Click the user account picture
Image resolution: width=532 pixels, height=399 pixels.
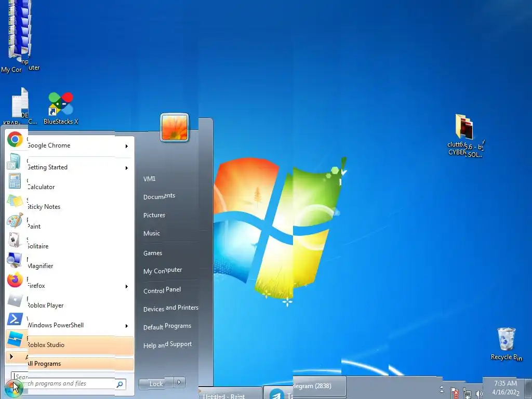(175, 127)
